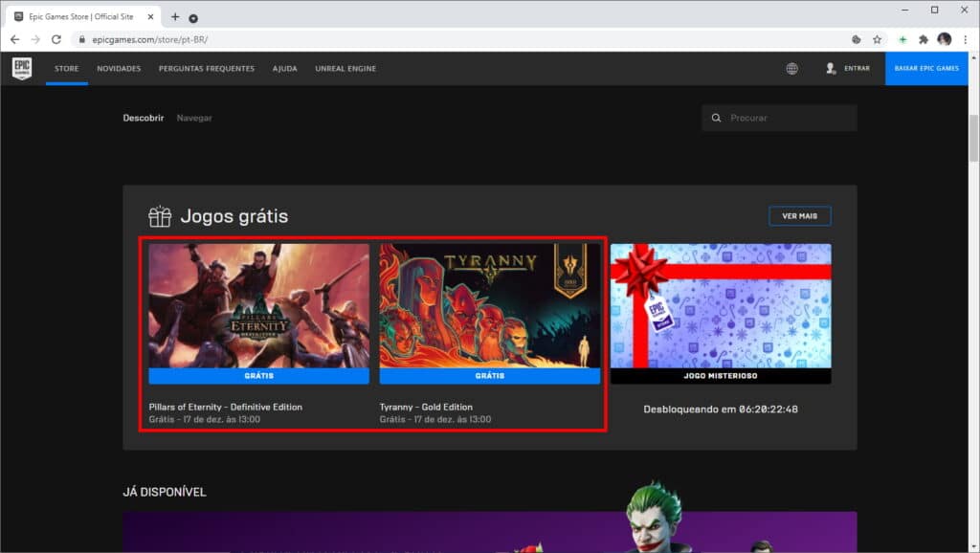Click the search magnifier icon
The width and height of the screenshot is (980, 553).
point(716,118)
